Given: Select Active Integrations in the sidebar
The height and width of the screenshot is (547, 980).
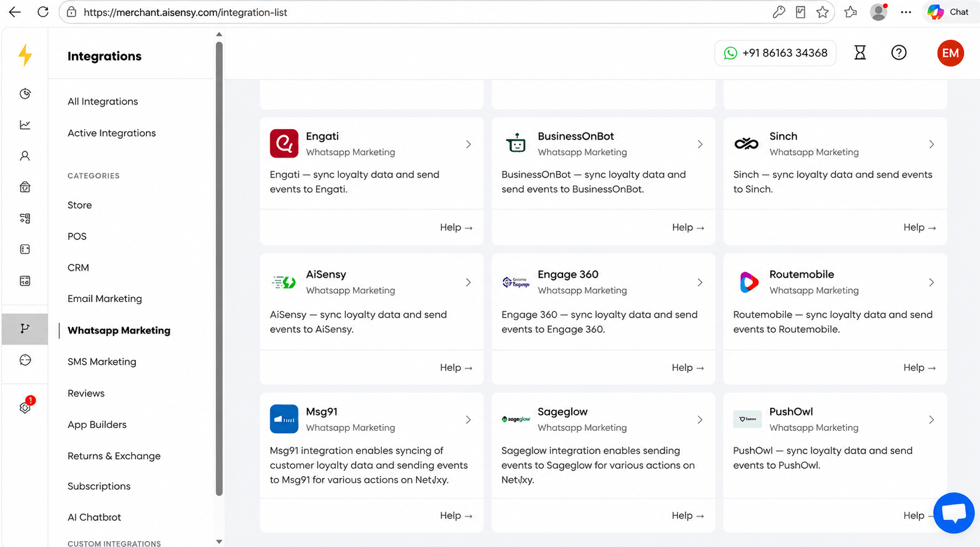Looking at the screenshot, I should tap(112, 133).
